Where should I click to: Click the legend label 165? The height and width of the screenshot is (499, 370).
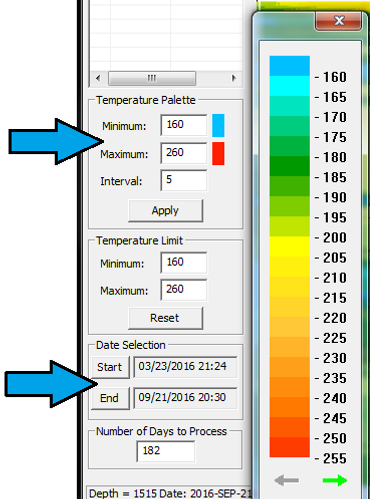pyautogui.click(x=335, y=97)
